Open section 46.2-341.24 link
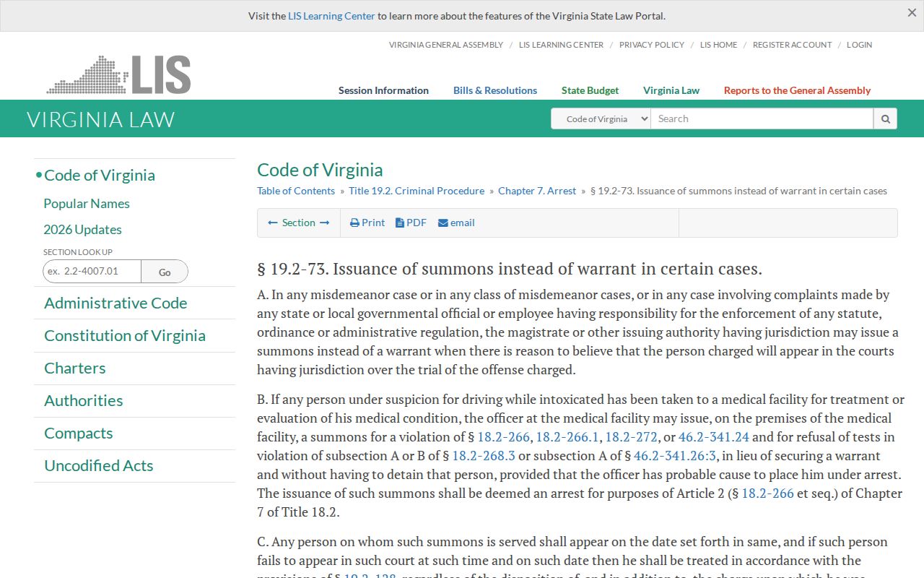Image resolution: width=924 pixels, height=578 pixels. coord(714,436)
